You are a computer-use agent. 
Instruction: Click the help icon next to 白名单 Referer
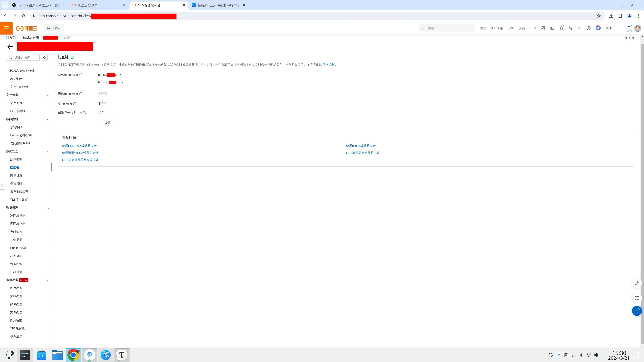[81, 75]
